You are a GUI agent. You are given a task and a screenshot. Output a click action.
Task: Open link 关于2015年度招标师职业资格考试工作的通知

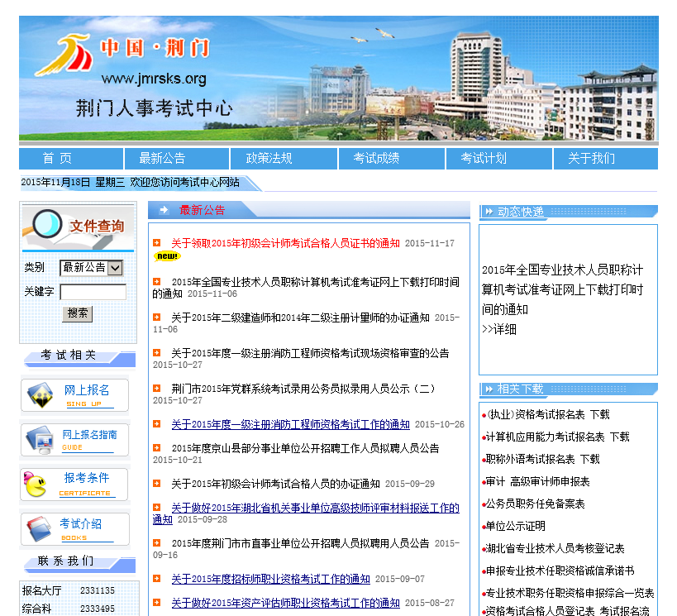[270, 579]
